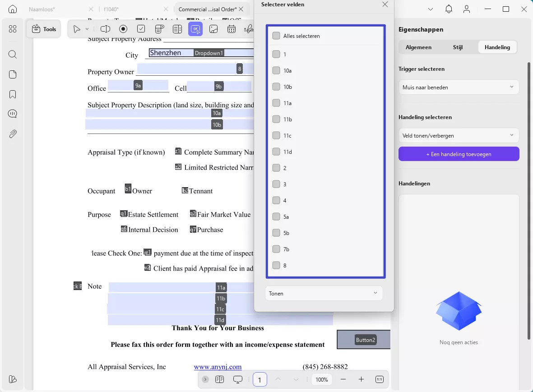Image resolution: width=533 pixels, height=392 pixels.
Task: Check the 'Alles selecteren' checkbox
Action: [x=276, y=36]
